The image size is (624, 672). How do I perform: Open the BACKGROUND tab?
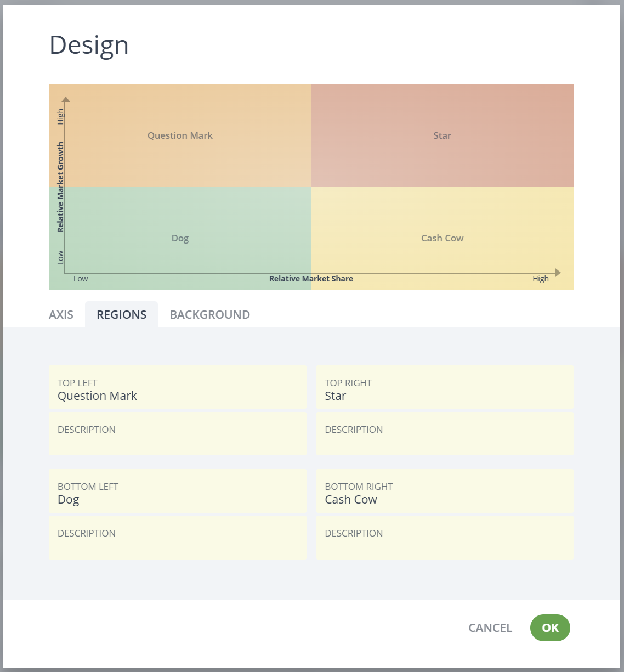(x=210, y=314)
